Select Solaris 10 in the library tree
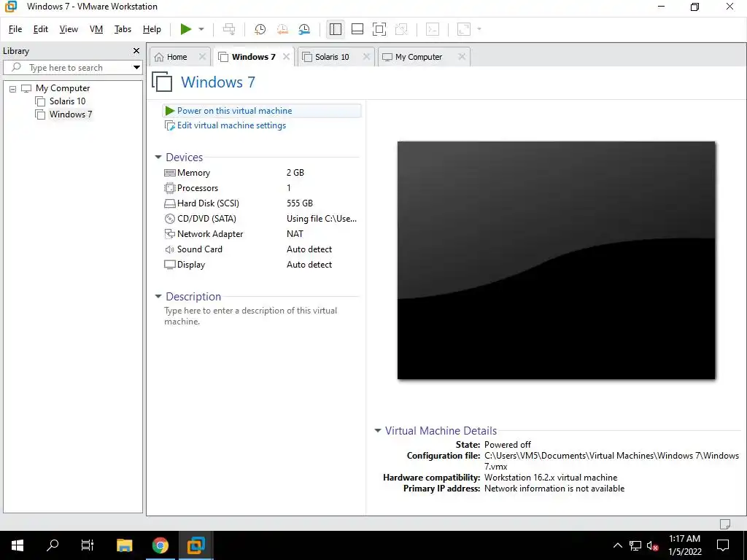 (x=67, y=101)
